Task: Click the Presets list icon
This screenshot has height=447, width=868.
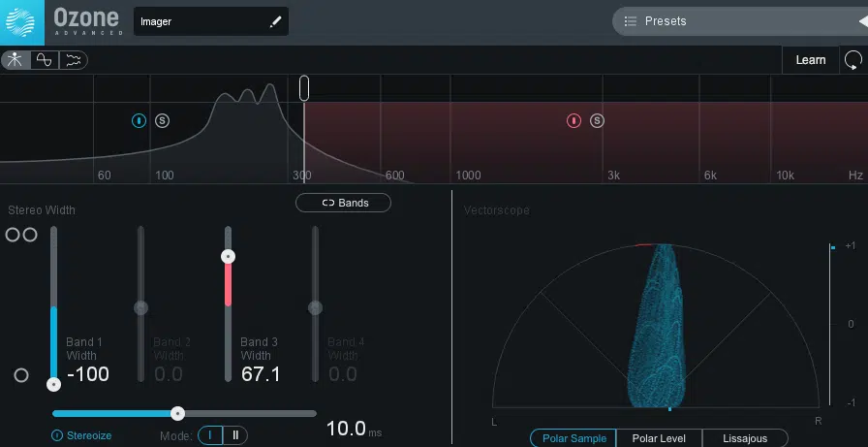Action: pyautogui.click(x=630, y=21)
